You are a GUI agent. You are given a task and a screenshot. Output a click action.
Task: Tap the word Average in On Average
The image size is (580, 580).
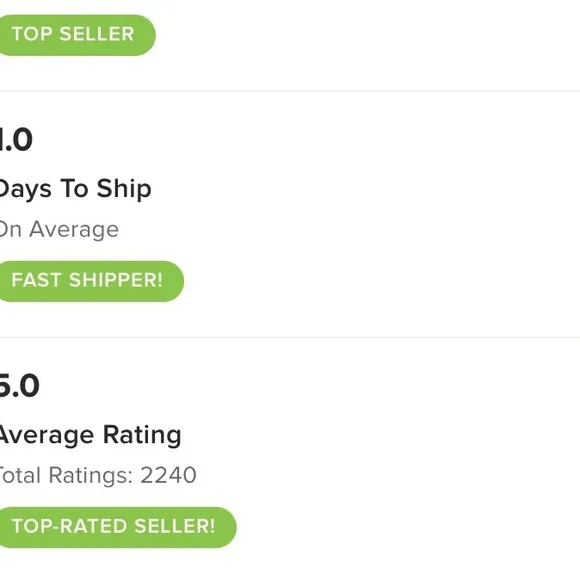click(x=74, y=230)
